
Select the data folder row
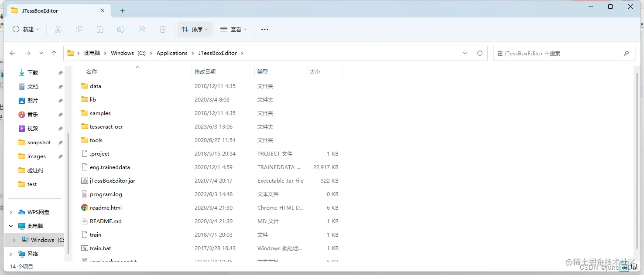pos(210,86)
